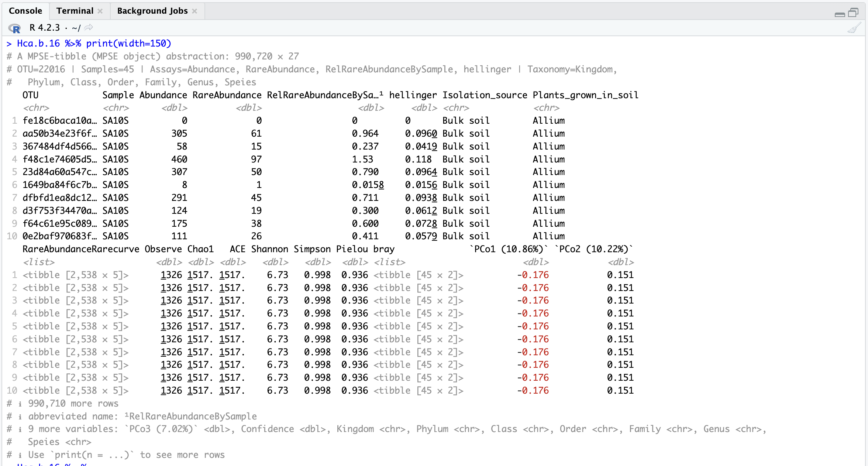Screen dimensions: 868x466
Task: Close the Terminal tab with its X icon
Action: (100, 11)
